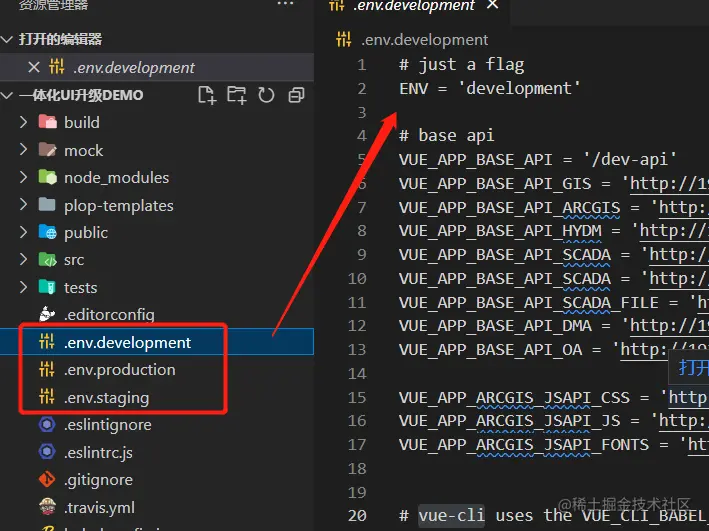Collapse all folders with the collapse icon
Viewport: 709px width, 531px height.
[296, 95]
